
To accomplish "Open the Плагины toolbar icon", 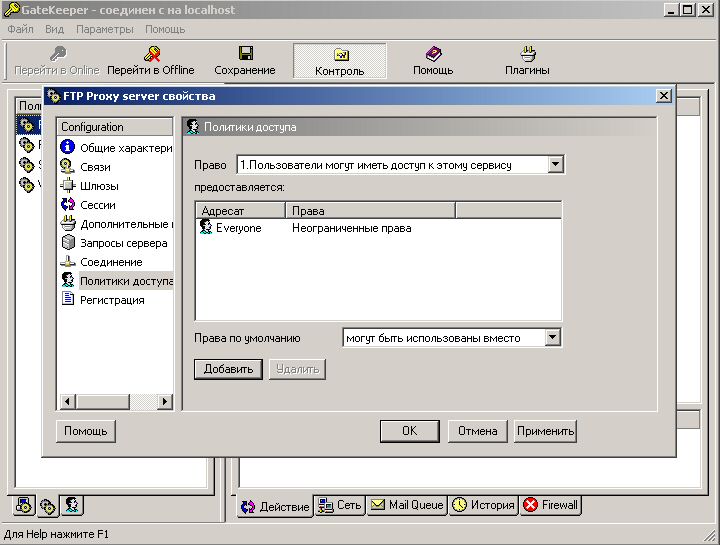I will tap(528, 54).
